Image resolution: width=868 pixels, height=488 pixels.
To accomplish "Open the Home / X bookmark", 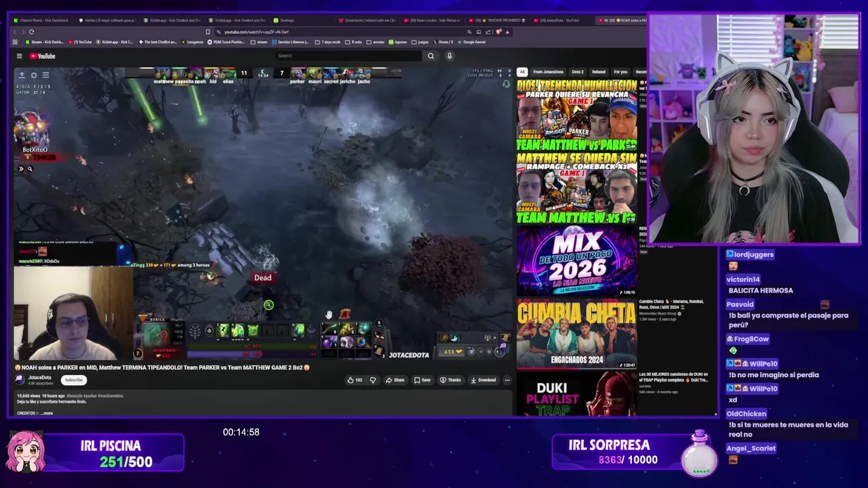I will click(x=443, y=42).
